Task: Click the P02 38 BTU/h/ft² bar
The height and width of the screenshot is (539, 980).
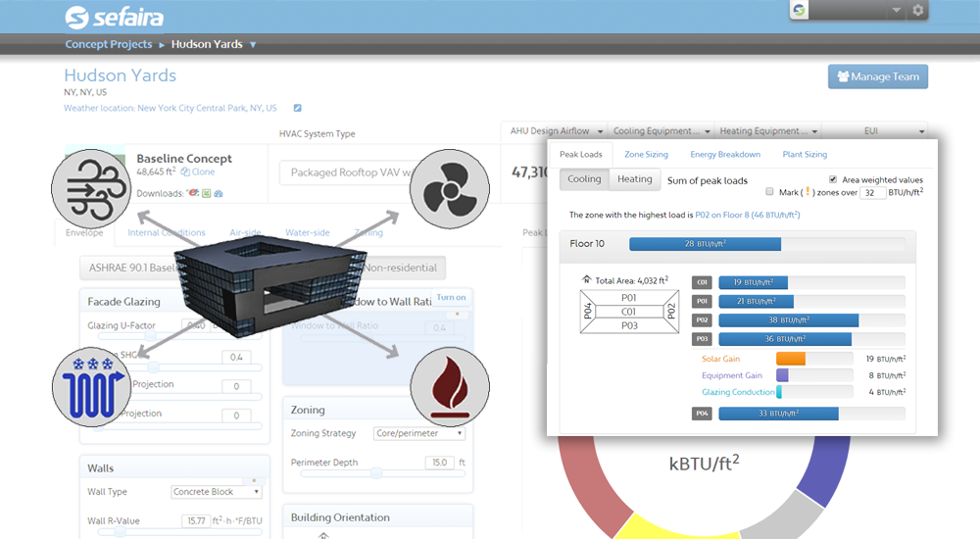Action: click(789, 320)
